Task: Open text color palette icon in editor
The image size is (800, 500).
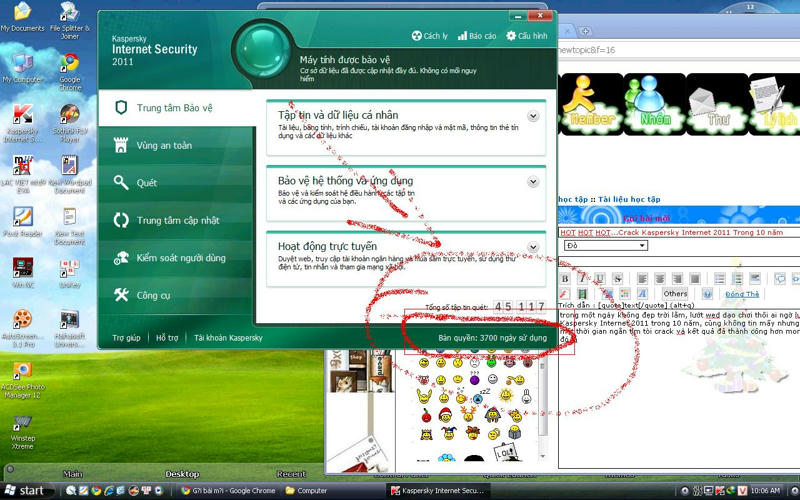Action: [x=624, y=294]
